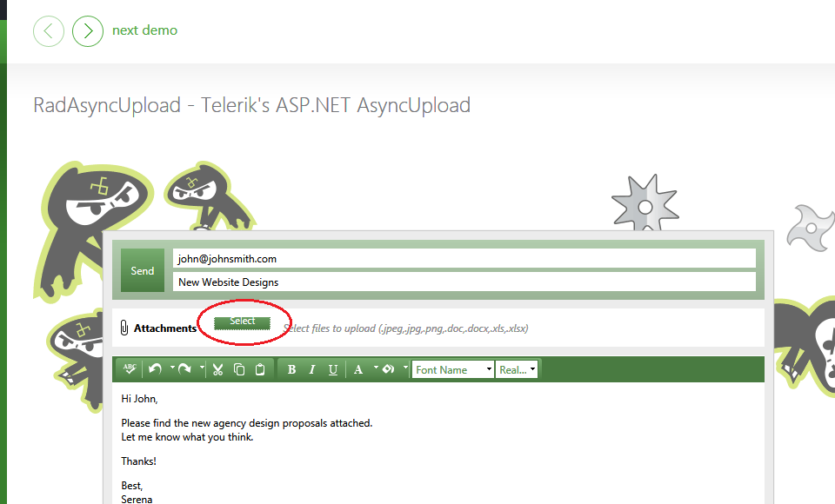
Task: Run the ABC spell check tool
Action: [130, 368]
